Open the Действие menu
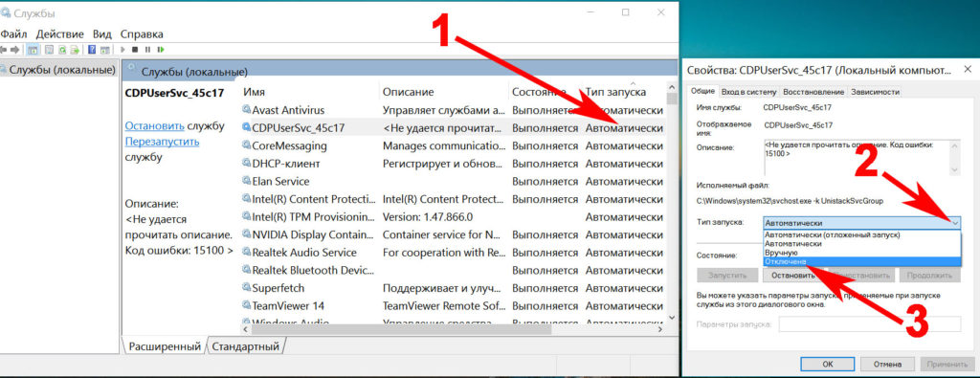 60,33
